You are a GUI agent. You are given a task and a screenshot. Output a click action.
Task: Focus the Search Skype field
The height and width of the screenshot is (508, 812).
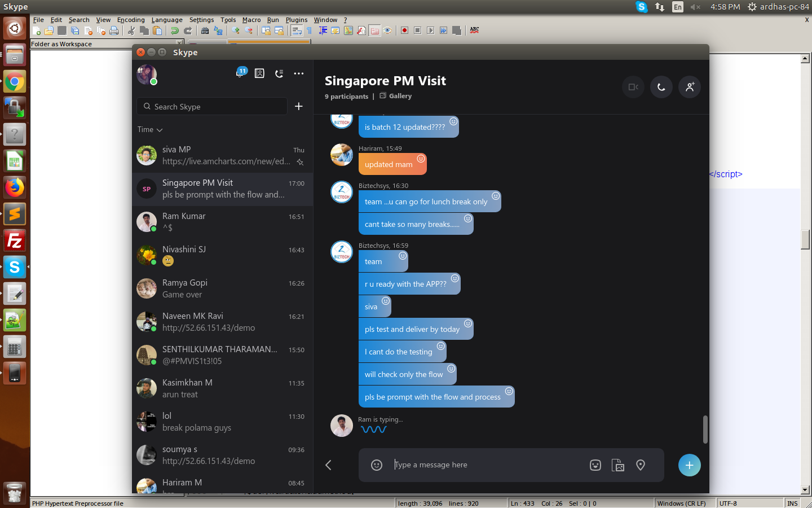click(x=212, y=106)
